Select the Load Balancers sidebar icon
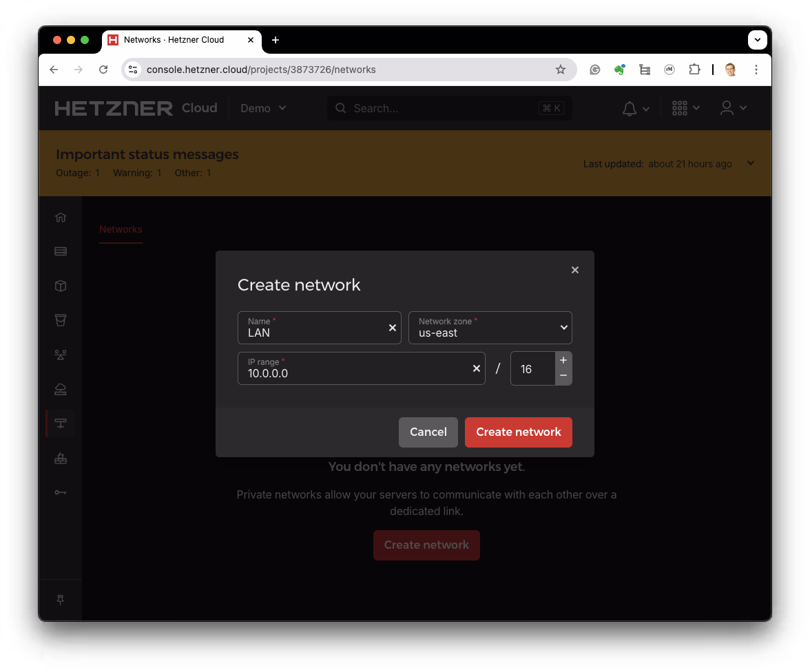Image resolution: width=810 pixels, height=672 pixels. coord(61,355)
